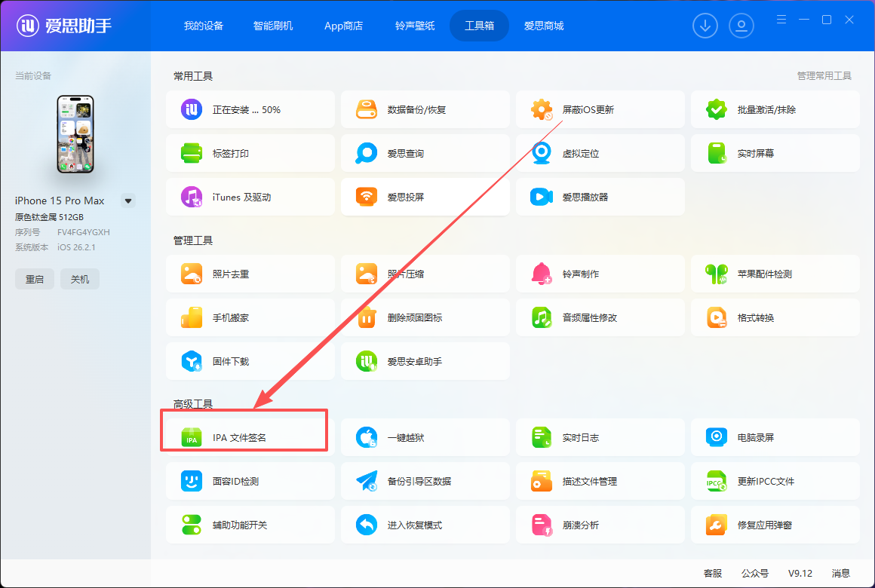Click the V9.12 version label
The image size is (875, 588).
[800, 573]
